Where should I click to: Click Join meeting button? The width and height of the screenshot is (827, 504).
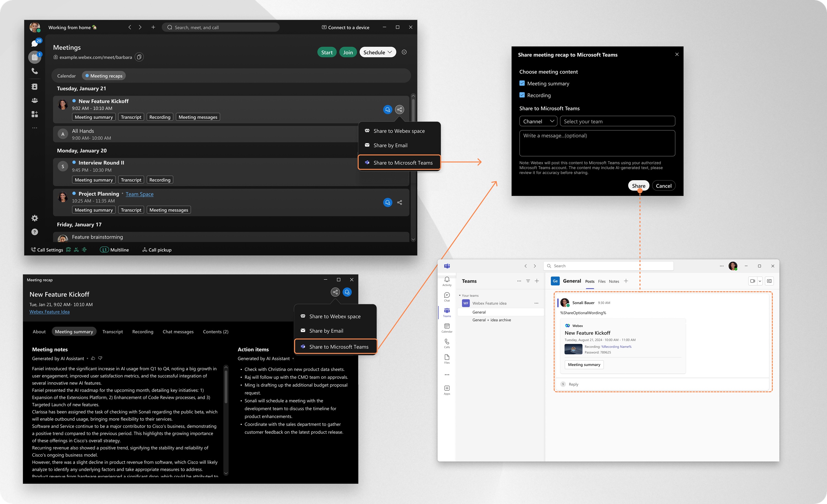point(348,52)
